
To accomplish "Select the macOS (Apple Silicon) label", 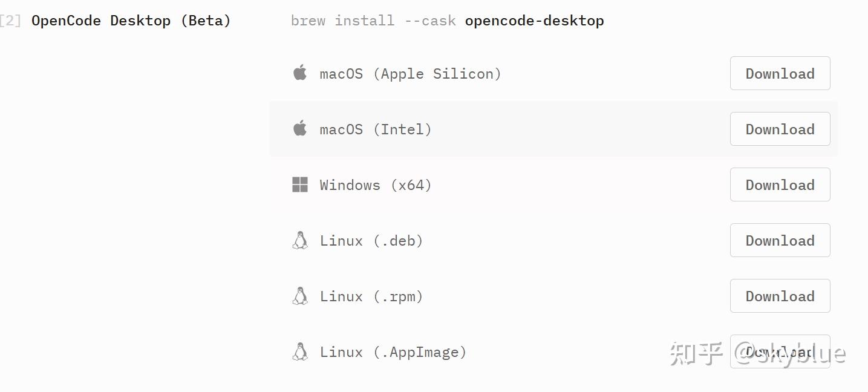I will pyautogui.click(x=410, y=74).
